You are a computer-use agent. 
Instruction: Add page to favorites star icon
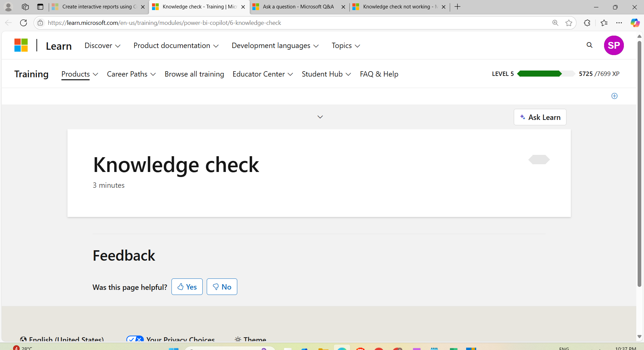point(569,23)
